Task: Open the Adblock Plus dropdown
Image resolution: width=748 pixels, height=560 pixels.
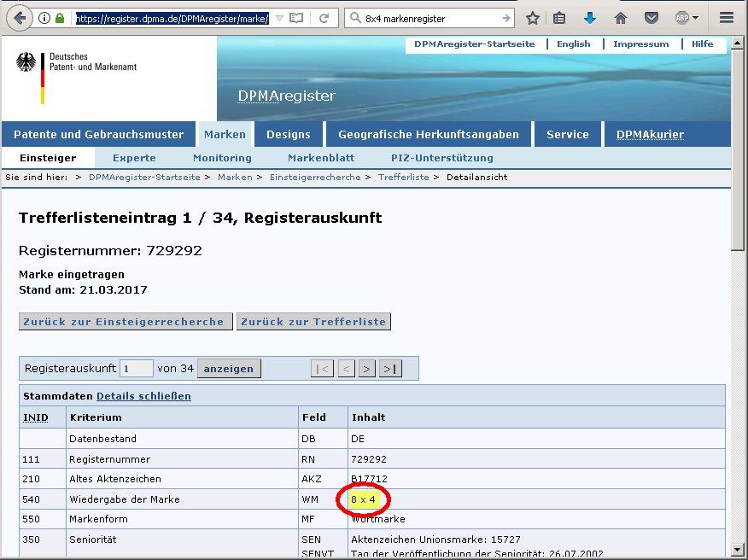Action: click(x=687, y=18)
